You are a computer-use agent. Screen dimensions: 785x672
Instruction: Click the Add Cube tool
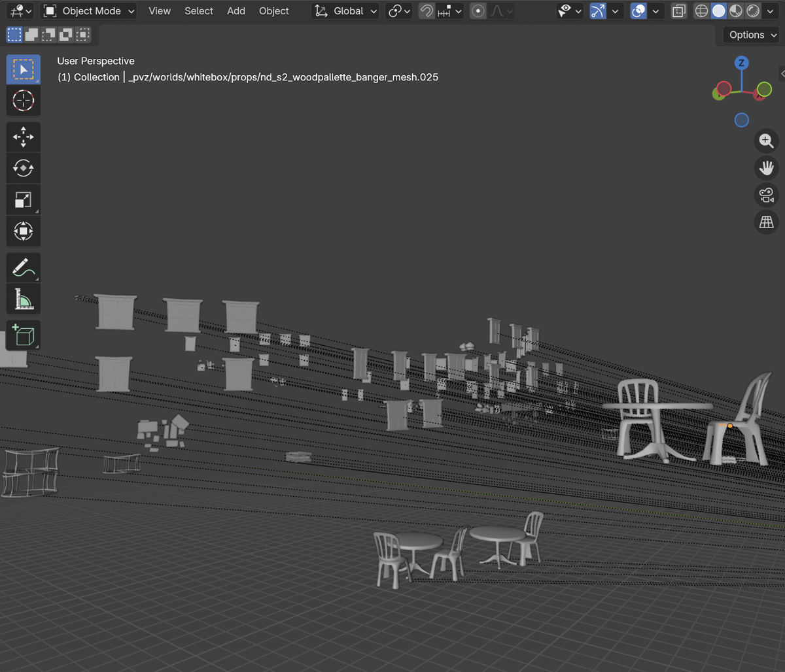[x=24, y=336]
